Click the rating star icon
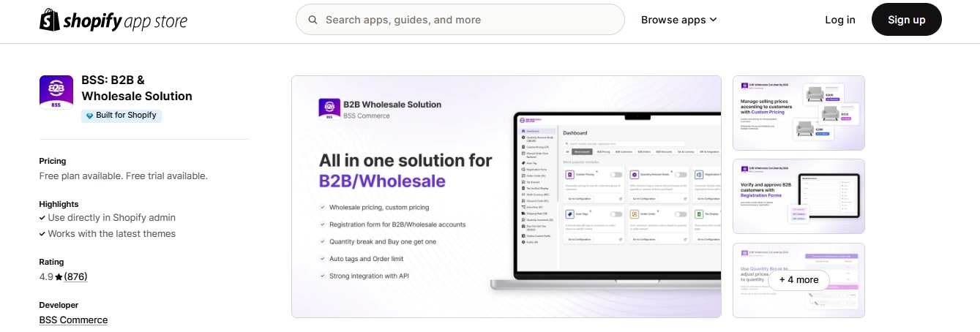Screen dimensions: 980x332 coord(59,277)
